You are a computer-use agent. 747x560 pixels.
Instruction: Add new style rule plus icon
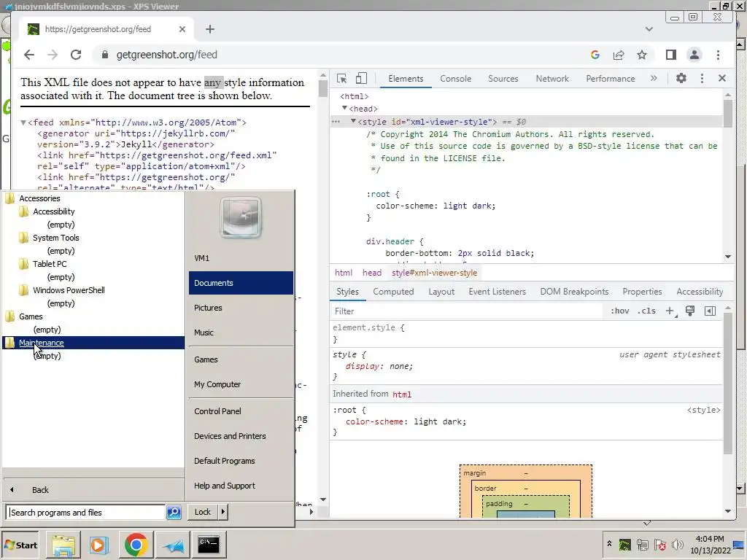coord(670,311)
